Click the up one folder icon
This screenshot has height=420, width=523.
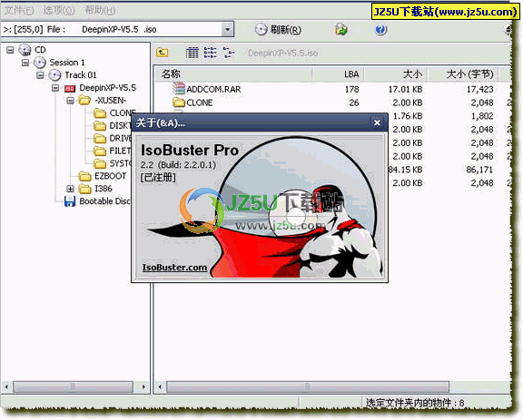[163, 53]
